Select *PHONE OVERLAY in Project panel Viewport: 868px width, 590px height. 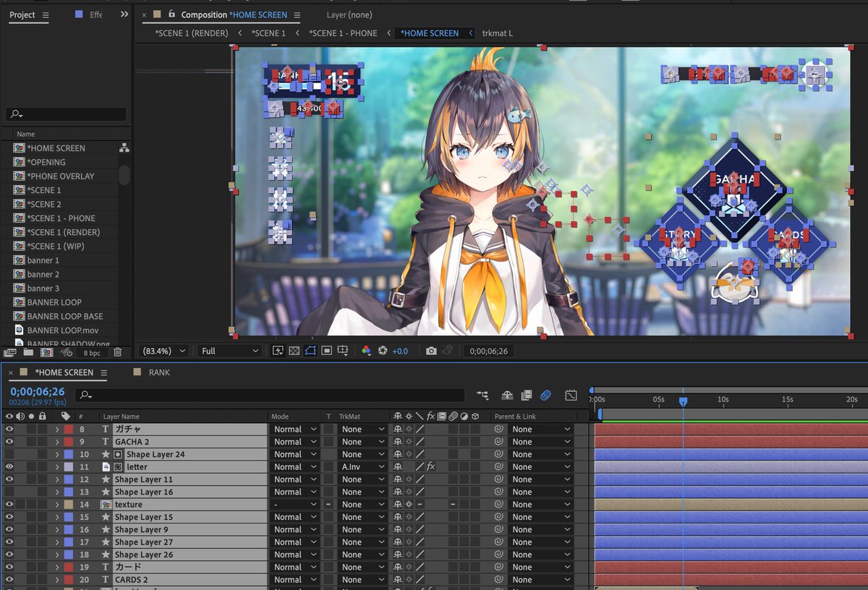pyautogui.click(x=61, y=176)
